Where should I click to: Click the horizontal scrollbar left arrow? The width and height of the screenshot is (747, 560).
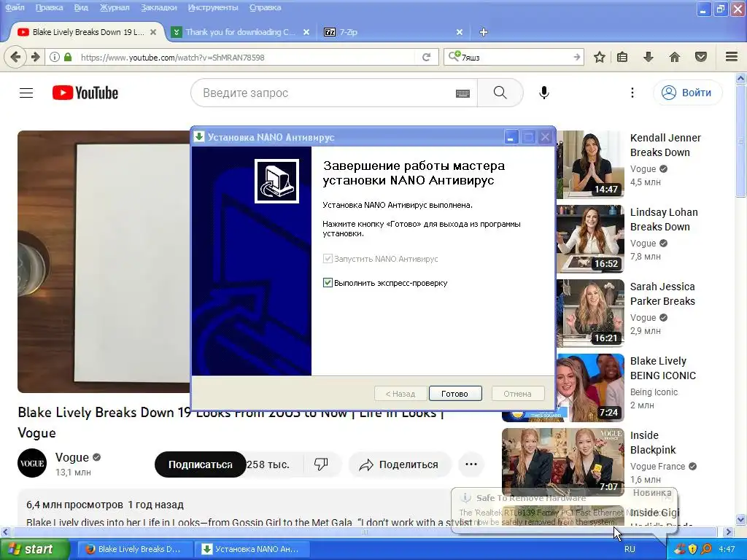pyautogui.click(x=5, y=532)
